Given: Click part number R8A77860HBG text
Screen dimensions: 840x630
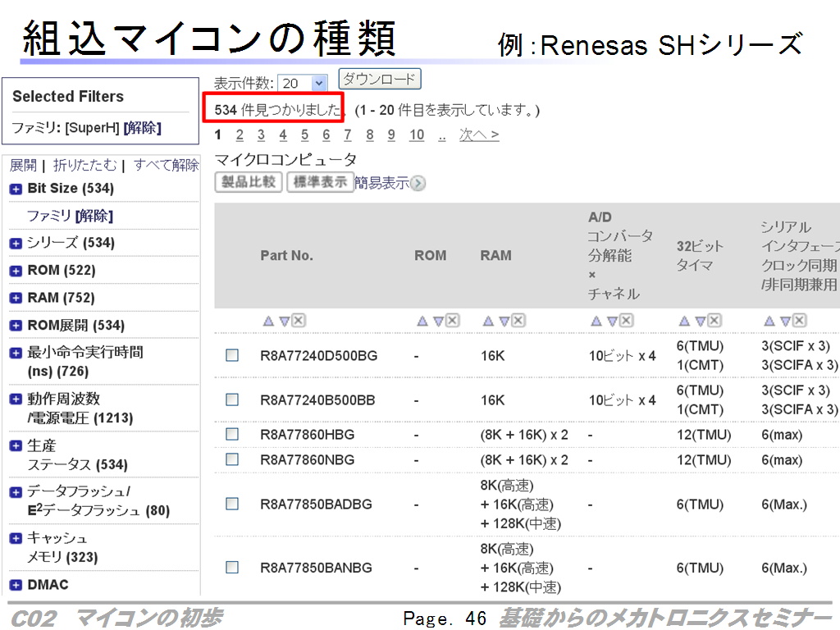Looking at the screenshot, I should tap(307, 435).
